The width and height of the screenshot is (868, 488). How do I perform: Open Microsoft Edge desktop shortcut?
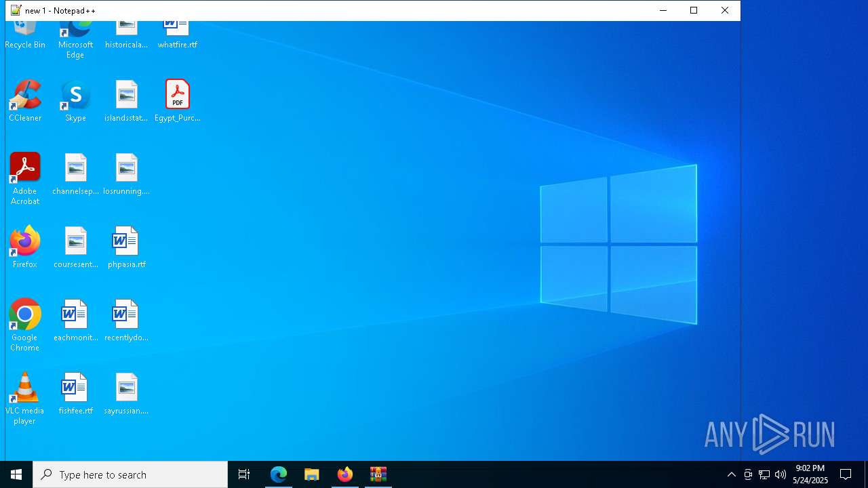(75, 40)
